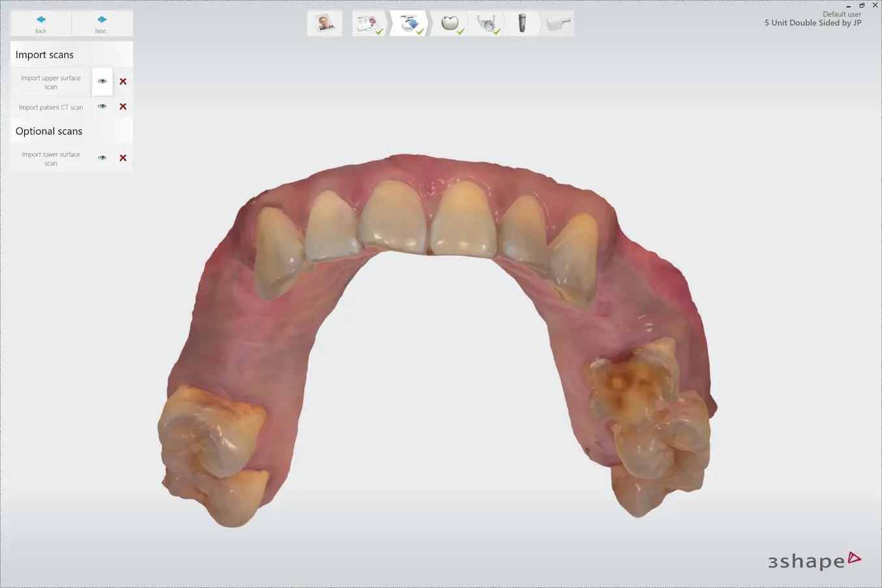882x588 pixels.
Task: Click the 3shape logo
Action: pyautogui.click(x=814, y=559)
